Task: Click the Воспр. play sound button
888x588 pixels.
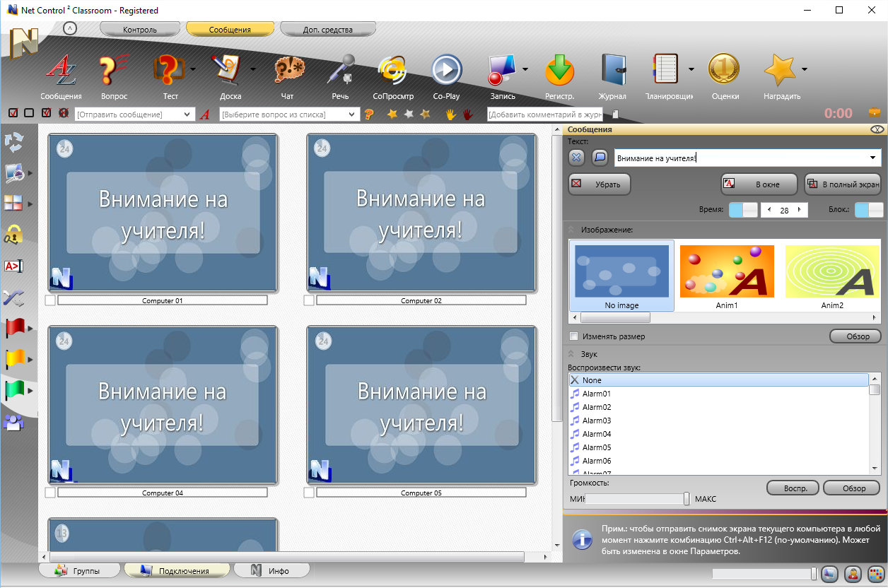Action: click(x=793, y=488)
